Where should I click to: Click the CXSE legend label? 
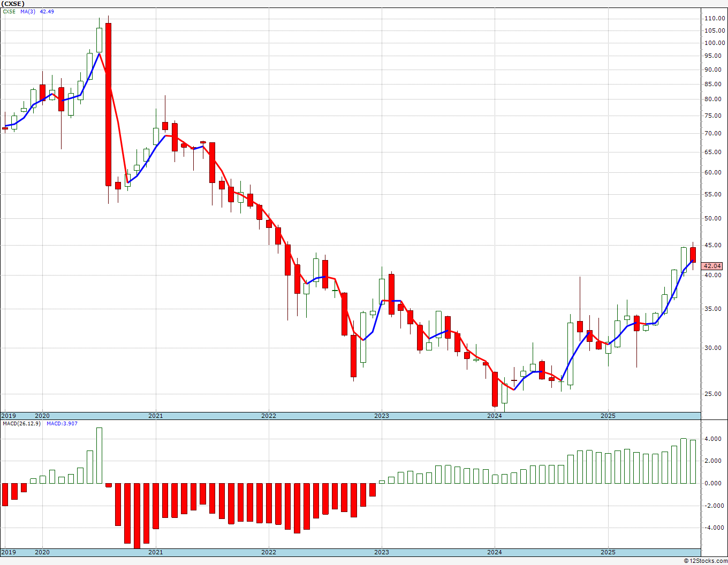pyautogui.click(x=9, y=11)
